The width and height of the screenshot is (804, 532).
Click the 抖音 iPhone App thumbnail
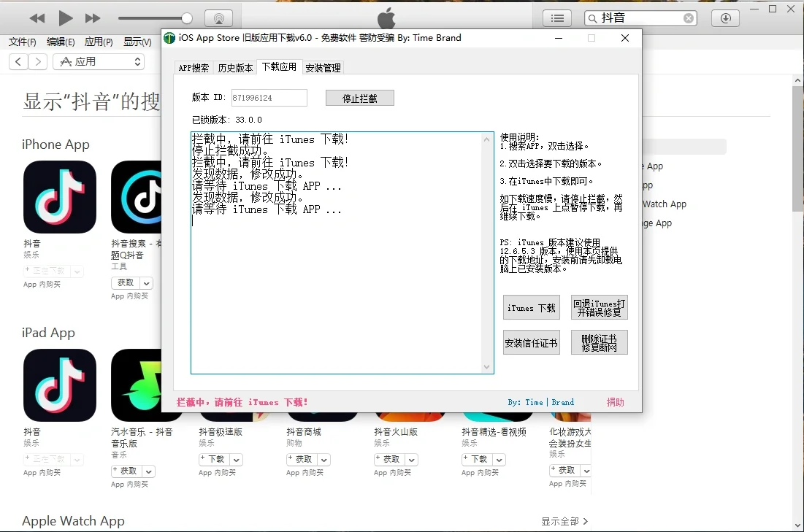[x=59, y=196]
